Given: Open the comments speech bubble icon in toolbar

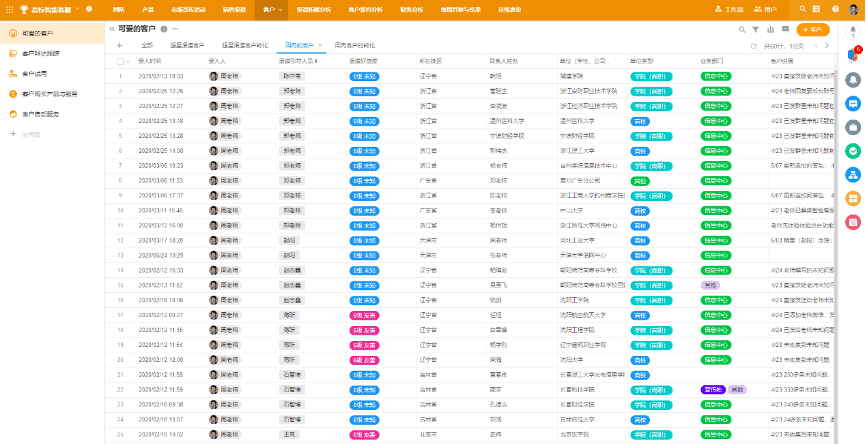Looking at the screenshot, I should [785, 29].
